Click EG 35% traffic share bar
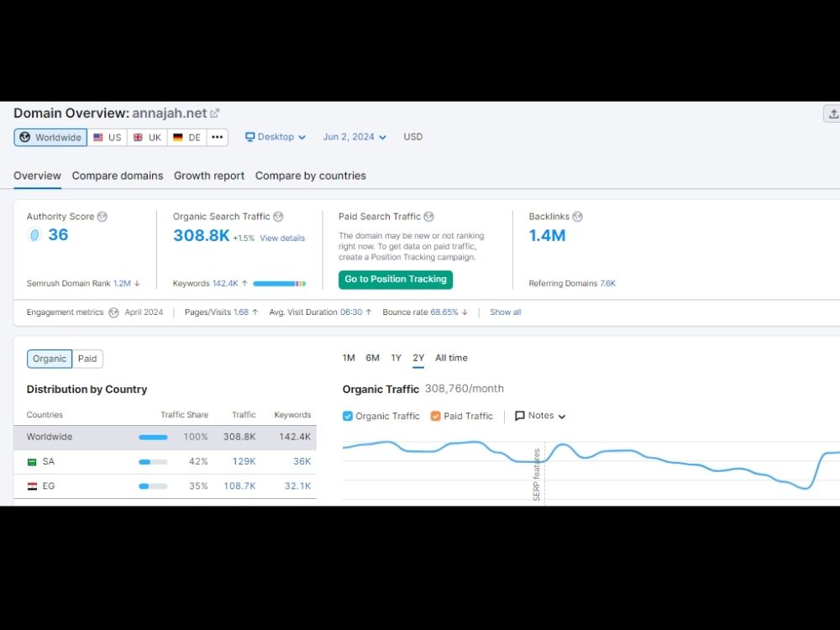840x630 pixels. 153,486
